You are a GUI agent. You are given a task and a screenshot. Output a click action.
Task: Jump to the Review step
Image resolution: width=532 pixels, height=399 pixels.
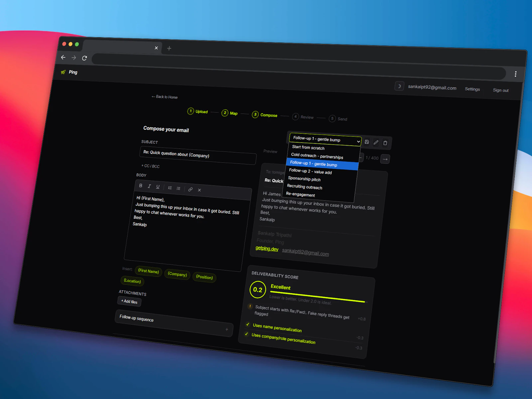coord(303,117)
